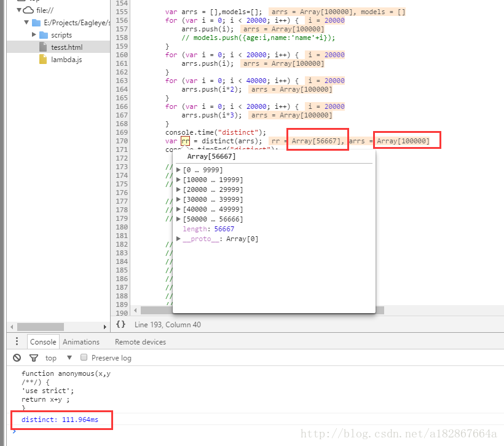This screenshot has height=446, width=504.
Task: Click the lambda.js file icon
Action: (43, 59)
